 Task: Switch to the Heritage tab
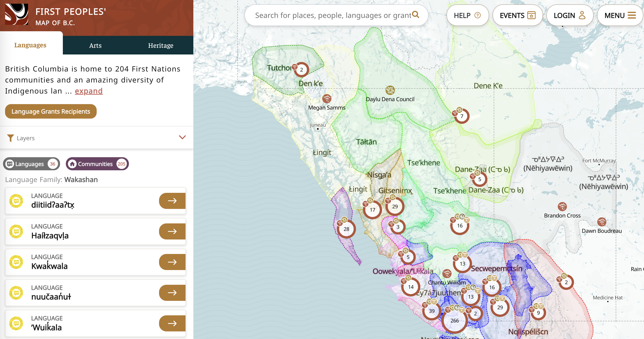(160, 46)
